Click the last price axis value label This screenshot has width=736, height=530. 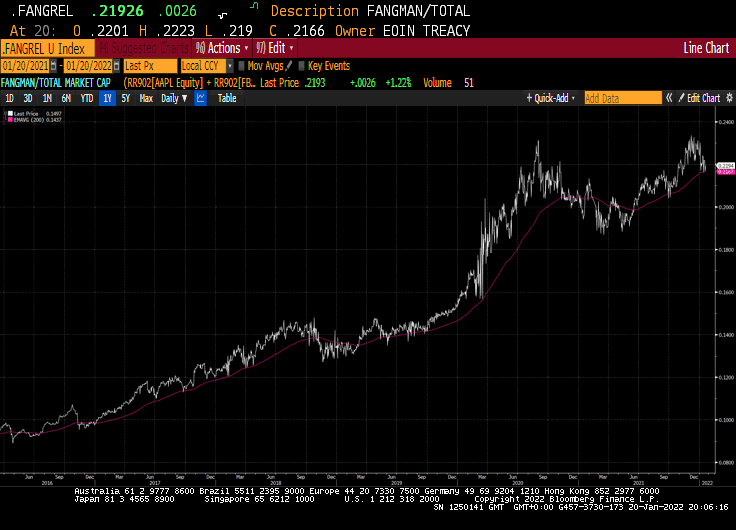pos(726,166)
